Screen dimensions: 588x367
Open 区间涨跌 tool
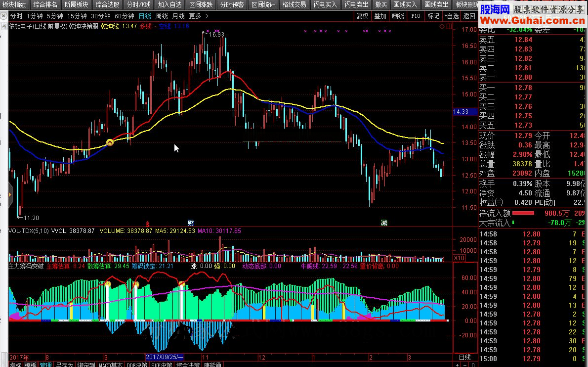coord(201,4)
